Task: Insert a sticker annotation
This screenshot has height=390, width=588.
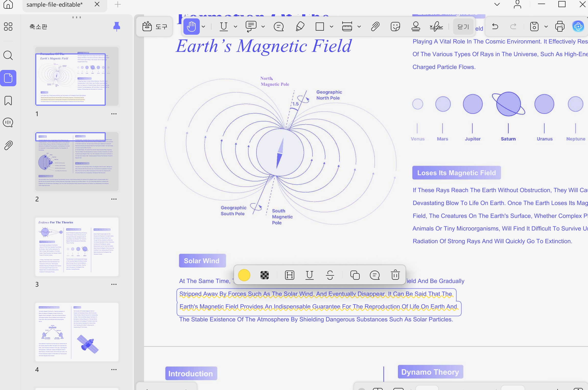Action: [x=395, y=27]
